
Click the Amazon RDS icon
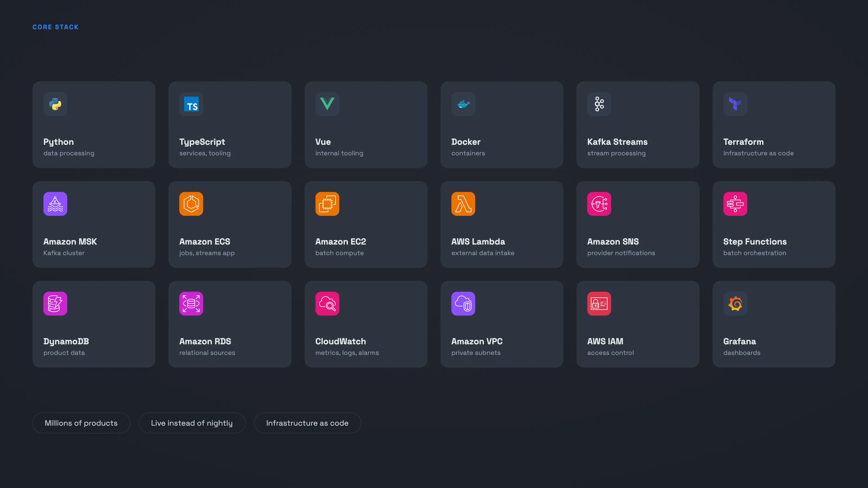click(191, 303)
